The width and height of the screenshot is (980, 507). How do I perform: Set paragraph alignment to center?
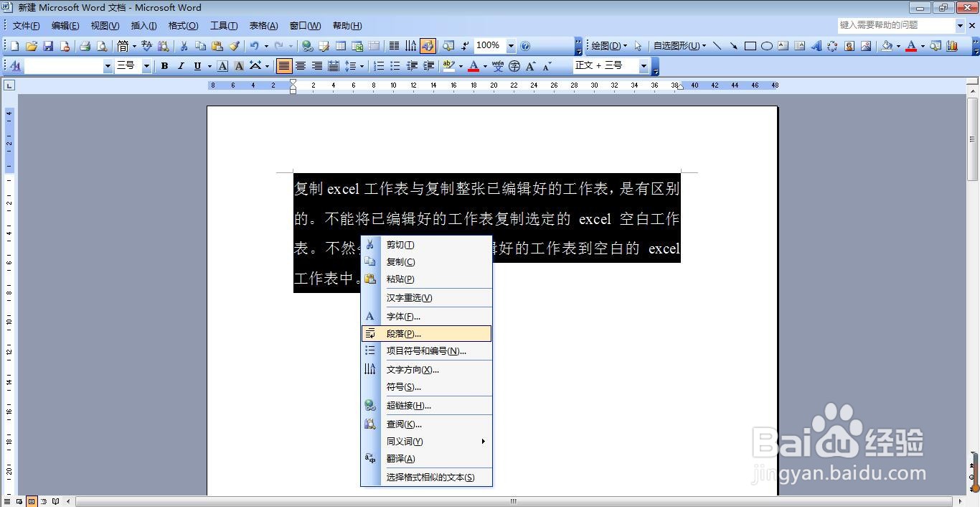point(301,66)
